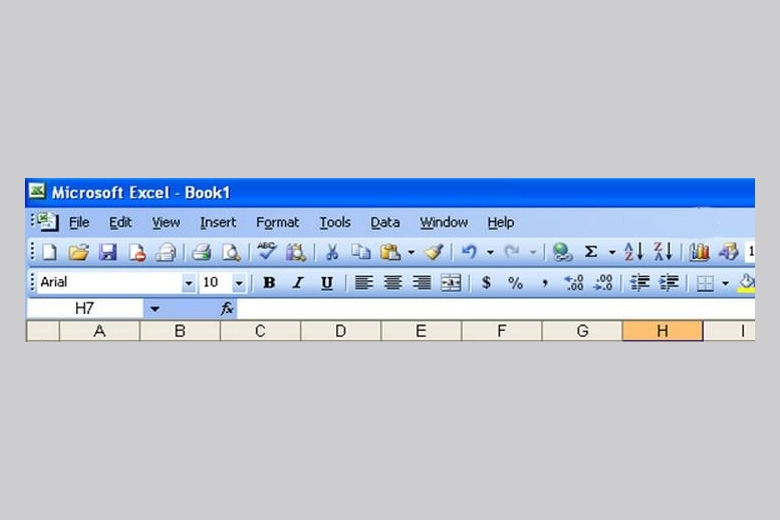Click Increase Decimal icon
The height and width of the screenshot is (520, 780).
click(574, 283)
